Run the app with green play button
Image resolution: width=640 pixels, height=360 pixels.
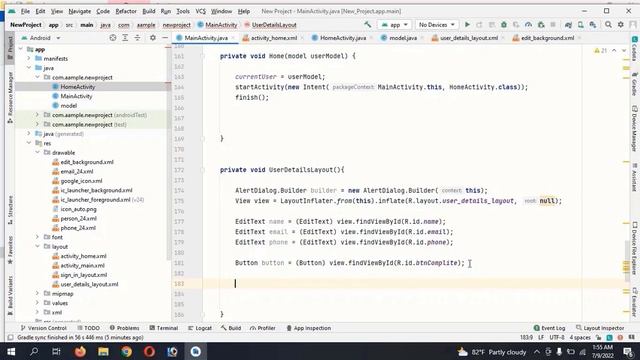pyautogui.click(x=467, y=24)
